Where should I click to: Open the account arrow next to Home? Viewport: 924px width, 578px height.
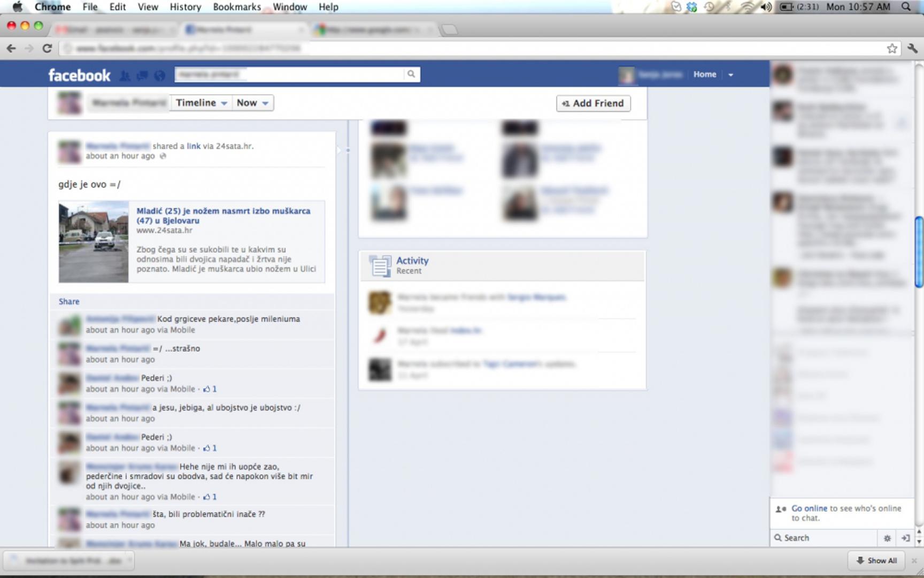(x=730, y=75)
